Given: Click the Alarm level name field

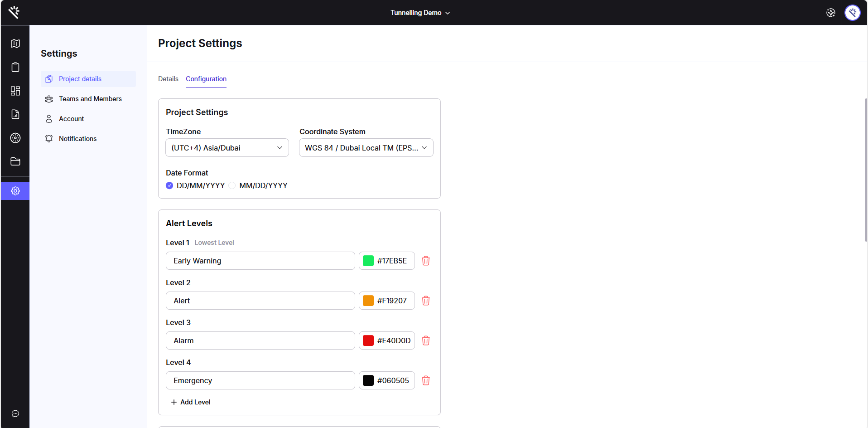Looking at the screenshot, I should click(260, 340).
